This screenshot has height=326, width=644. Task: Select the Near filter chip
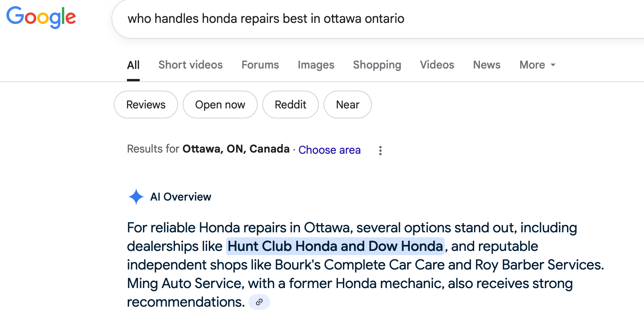[x=348, y=105]
